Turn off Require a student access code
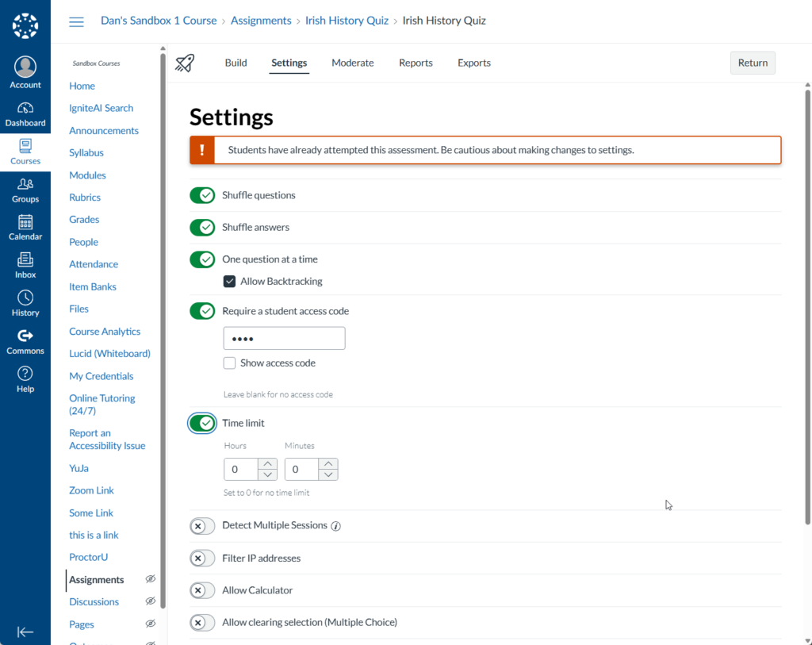This screenshot has height=645, width=812. (x=202, y=311)
